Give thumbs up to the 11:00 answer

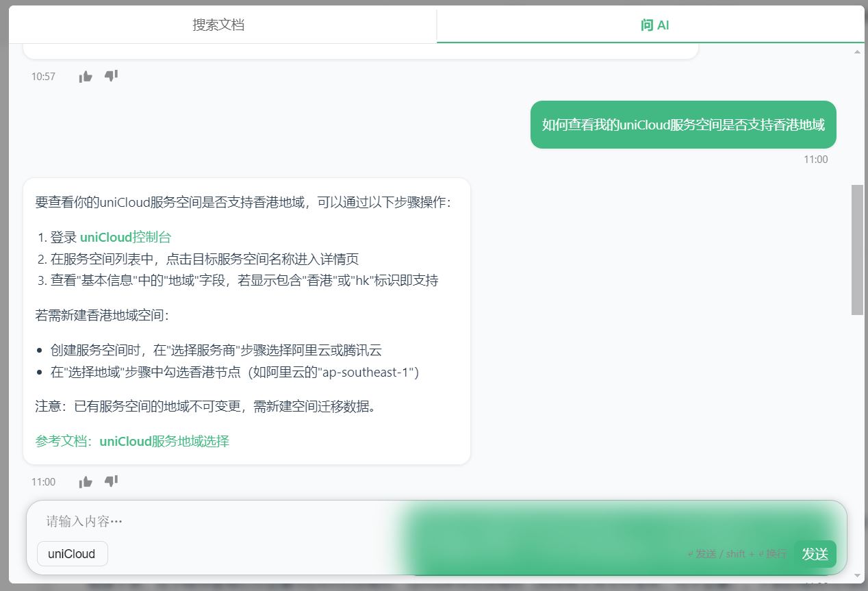pyautogui.click(x=86, y=482)
